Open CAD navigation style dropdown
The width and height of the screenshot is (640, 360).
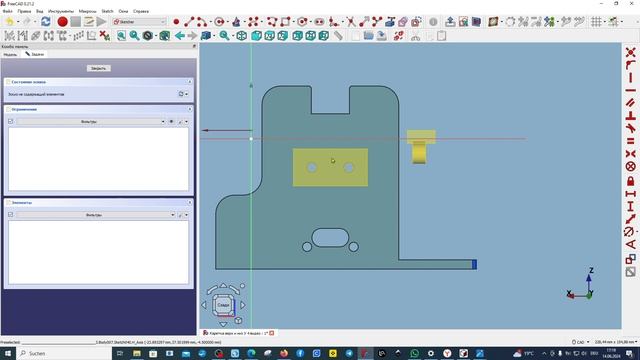tap(581, 342)
